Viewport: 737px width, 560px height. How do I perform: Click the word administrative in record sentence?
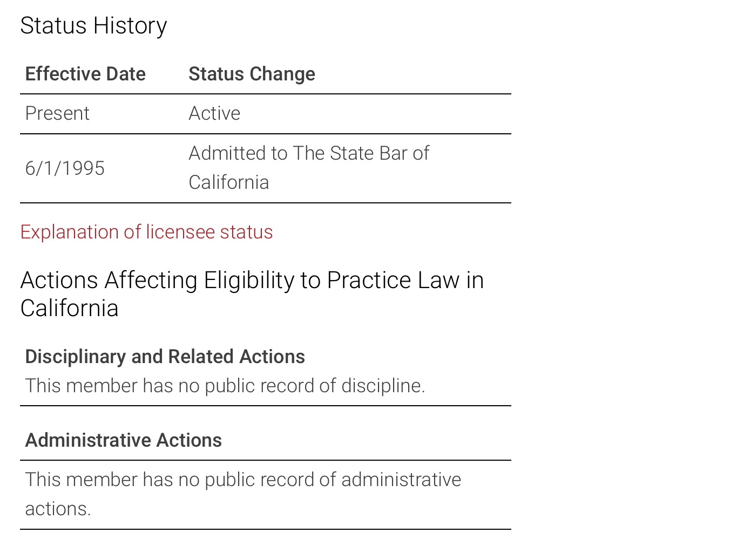click(x=401, y=480)
